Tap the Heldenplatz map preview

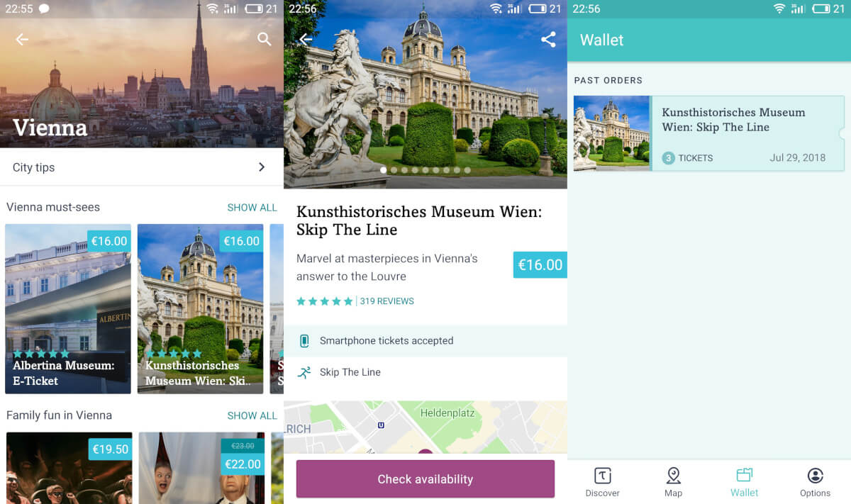pyautogui.click(x=425, y=427)
